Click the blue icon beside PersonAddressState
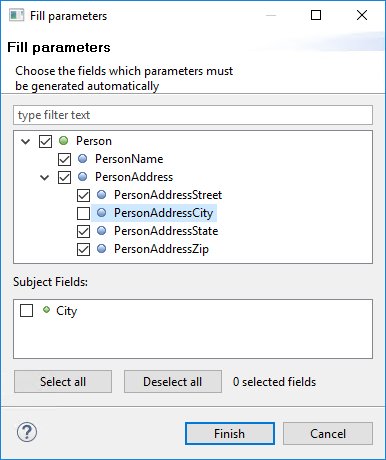 coord(102,231)
